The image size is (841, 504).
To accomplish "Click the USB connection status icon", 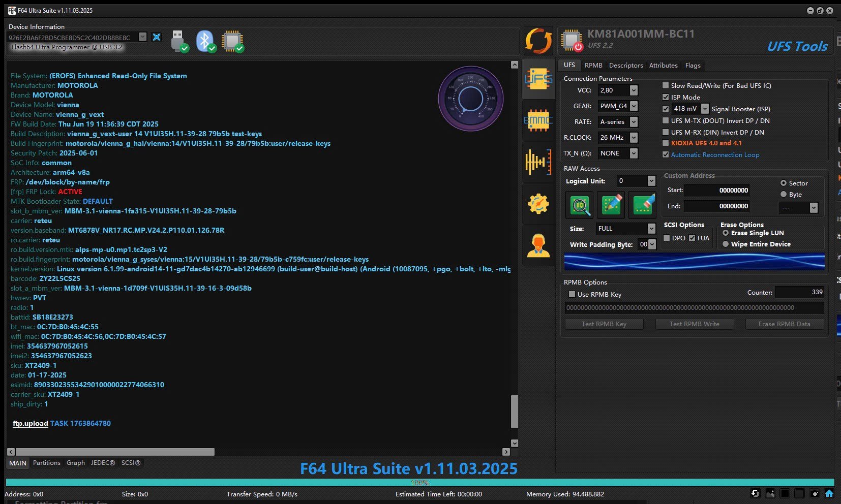I will 179,41.
